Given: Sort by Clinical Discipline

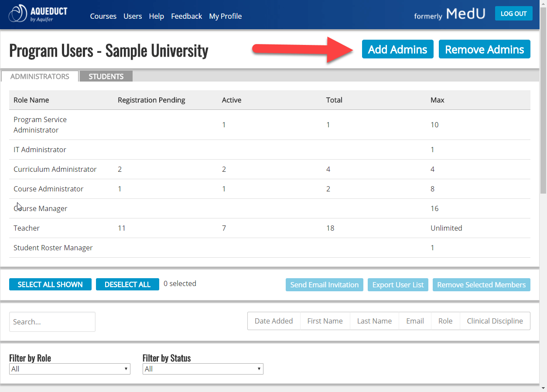Looking at the screenshot, I should coord(495,321).
